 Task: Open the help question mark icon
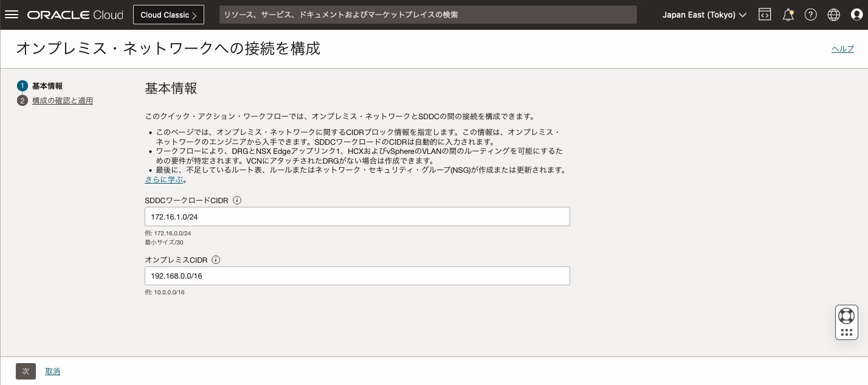810,15
